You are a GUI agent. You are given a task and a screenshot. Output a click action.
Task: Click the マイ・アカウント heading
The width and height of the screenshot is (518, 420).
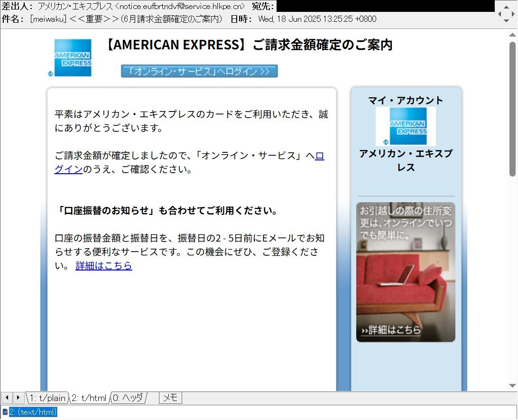406,100
